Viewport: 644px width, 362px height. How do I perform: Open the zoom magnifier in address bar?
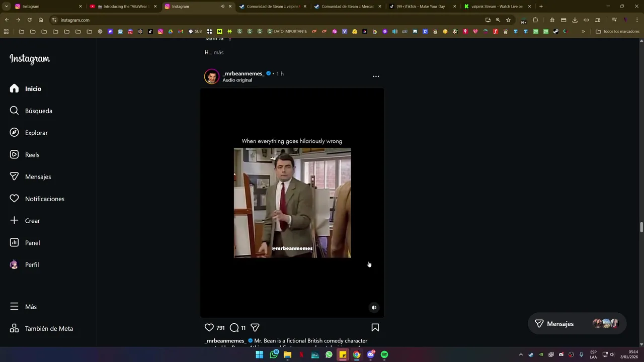click(x=498, y=20)
